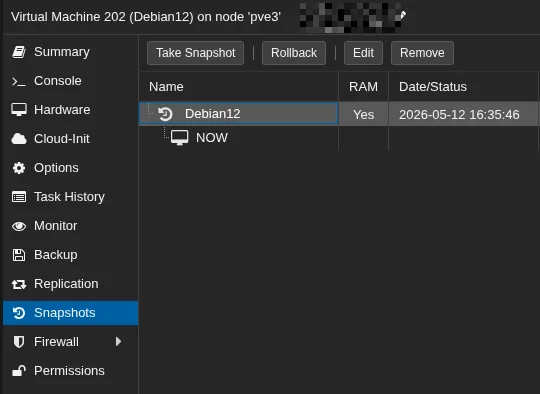Expand the Firewall submenu arrow
The image size is (540, 394).
(x=118, y=342)
